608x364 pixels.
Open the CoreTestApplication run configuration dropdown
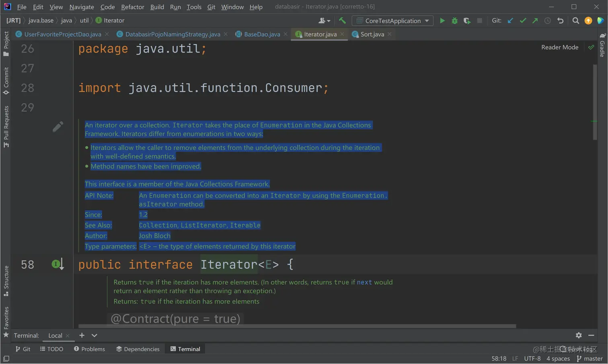tap(392, 20)
